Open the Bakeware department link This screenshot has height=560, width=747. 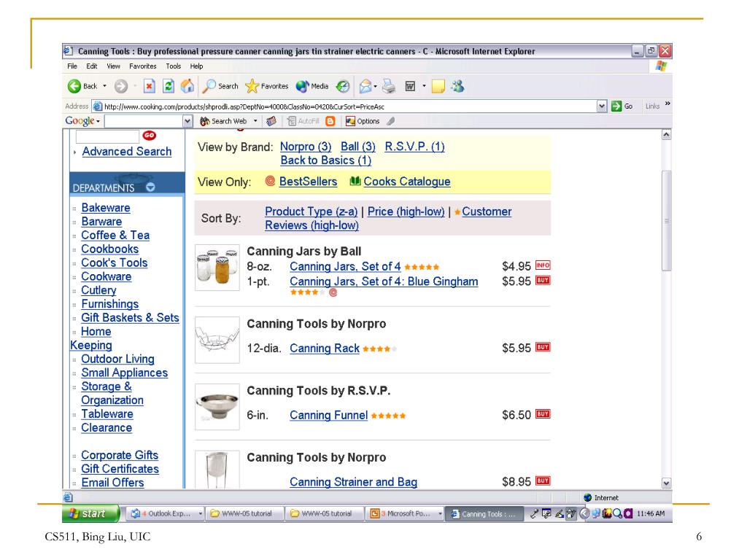tap(106, 208)
